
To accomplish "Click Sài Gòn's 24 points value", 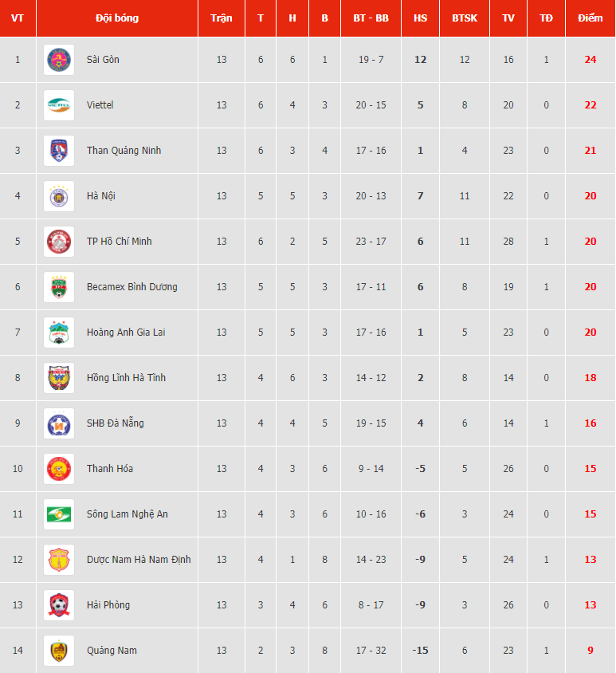I will (590, 60).
